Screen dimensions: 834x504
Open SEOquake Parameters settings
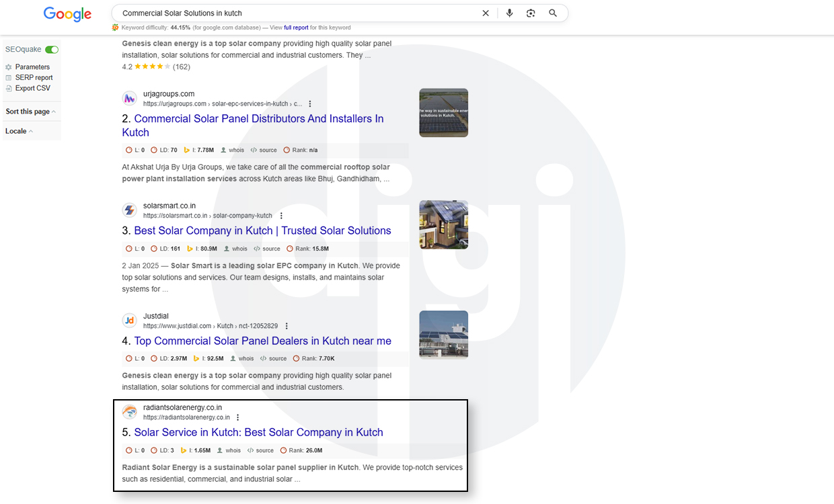(32, 67)
